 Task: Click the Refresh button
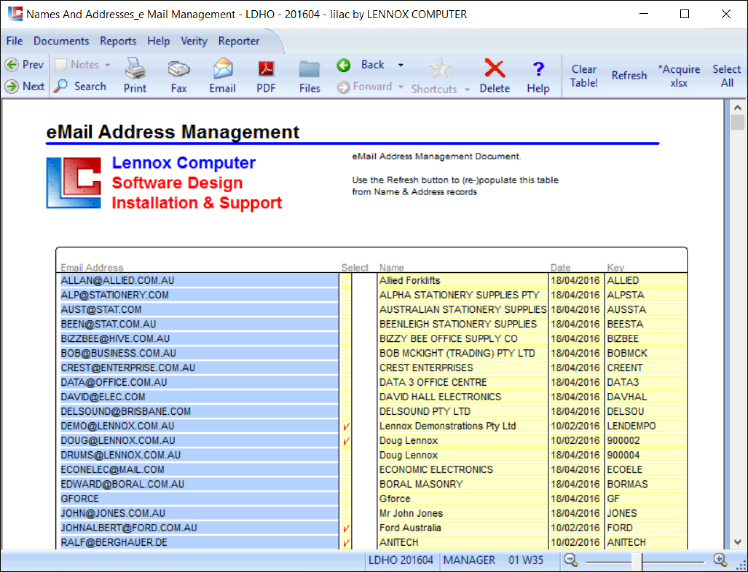629,75
